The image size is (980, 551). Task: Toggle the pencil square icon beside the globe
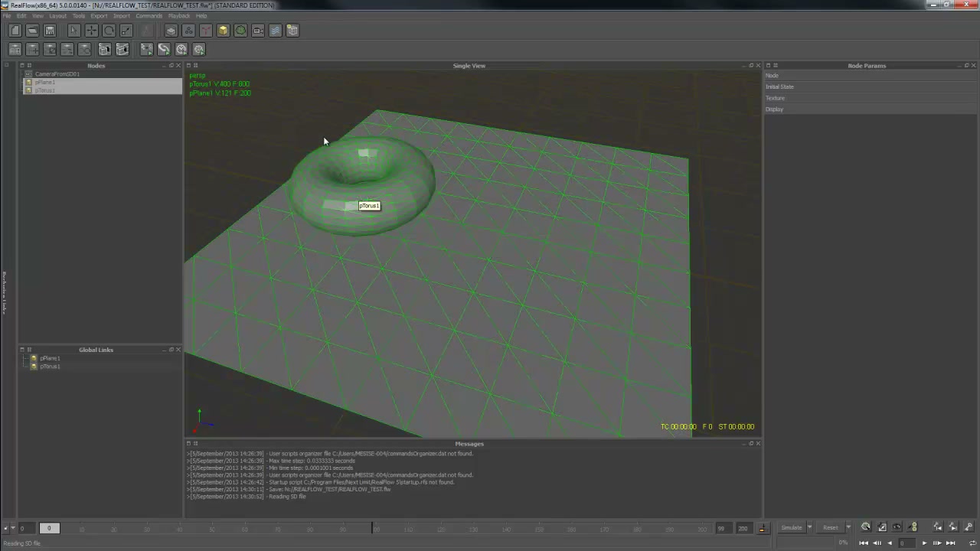click(x=882, y=527)
